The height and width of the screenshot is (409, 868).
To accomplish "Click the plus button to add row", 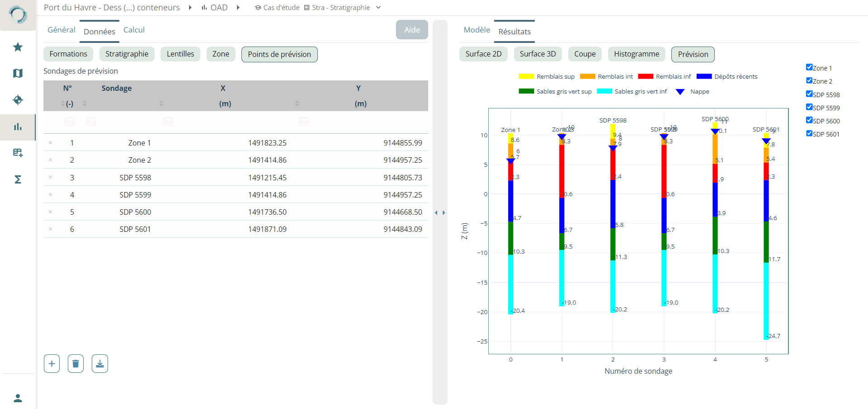I will 52,364.
